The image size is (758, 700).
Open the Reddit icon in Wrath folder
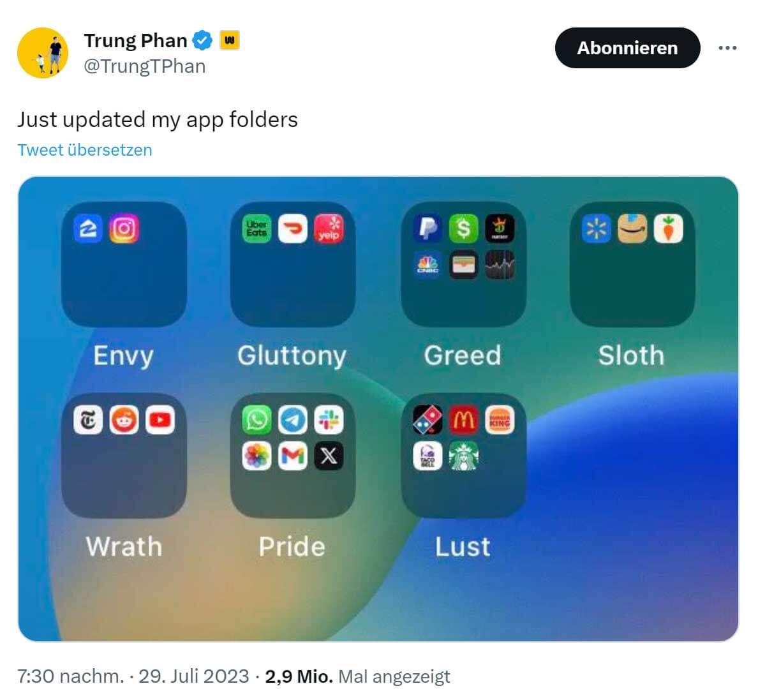point(124,420)
